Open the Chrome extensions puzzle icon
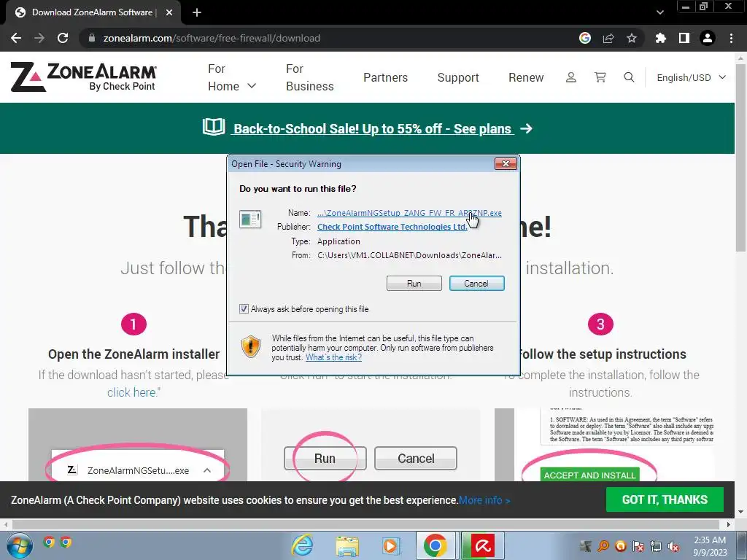Image resolution: width=747 pixels, height=560 pixels. coord(661,38)
